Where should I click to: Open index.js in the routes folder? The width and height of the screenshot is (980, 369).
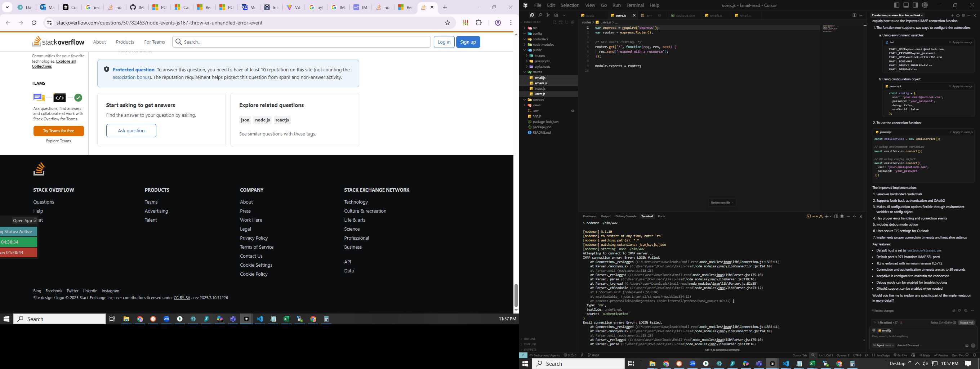pos(549,89)
